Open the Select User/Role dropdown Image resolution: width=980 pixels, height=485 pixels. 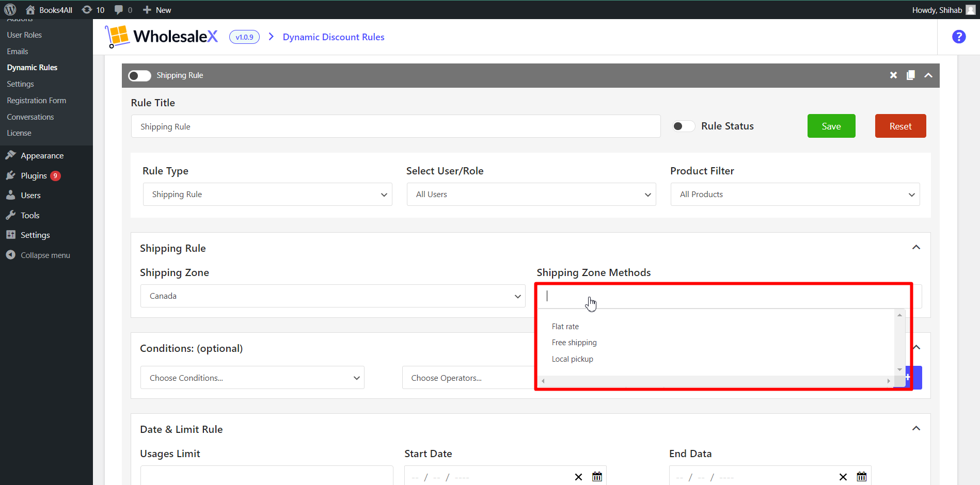tap(531, 195)
